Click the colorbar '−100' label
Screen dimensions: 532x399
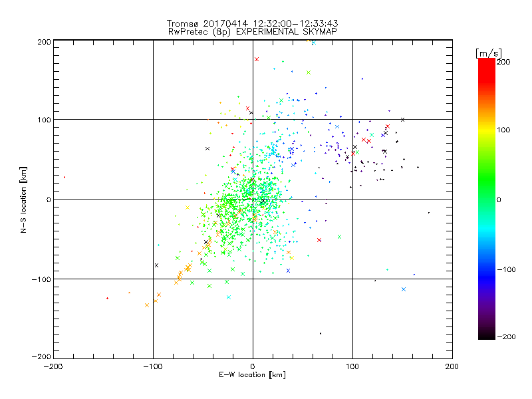(x=506, y=269)
